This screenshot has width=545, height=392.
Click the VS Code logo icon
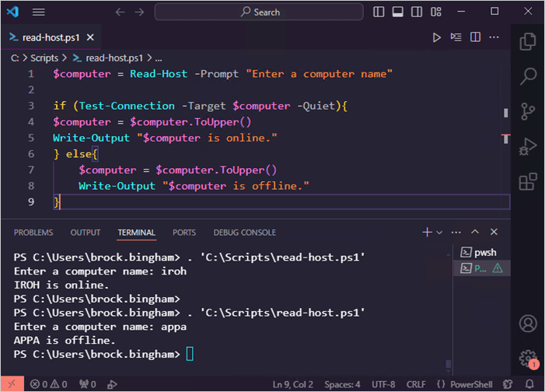point(12,12)
